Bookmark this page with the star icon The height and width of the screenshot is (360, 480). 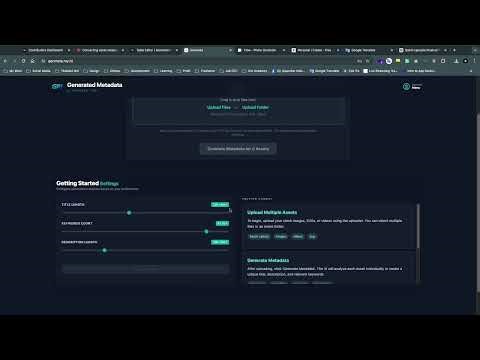(x=368, y=61)
